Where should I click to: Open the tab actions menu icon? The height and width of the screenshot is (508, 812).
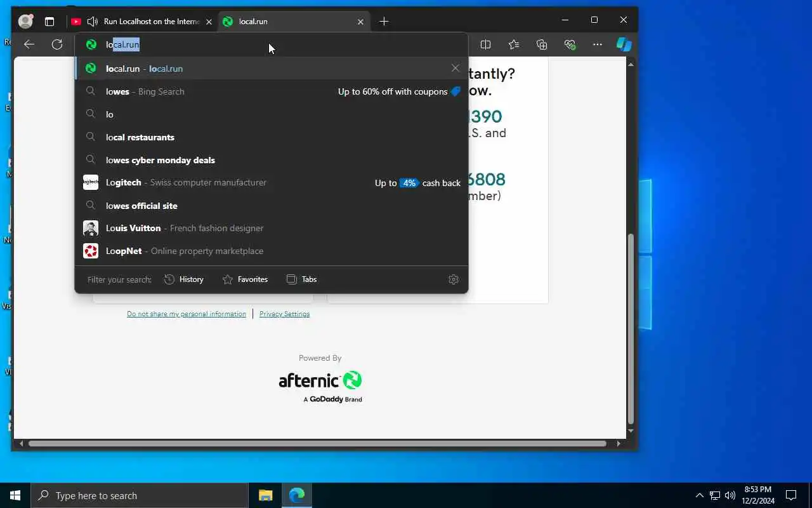[49, 22]
